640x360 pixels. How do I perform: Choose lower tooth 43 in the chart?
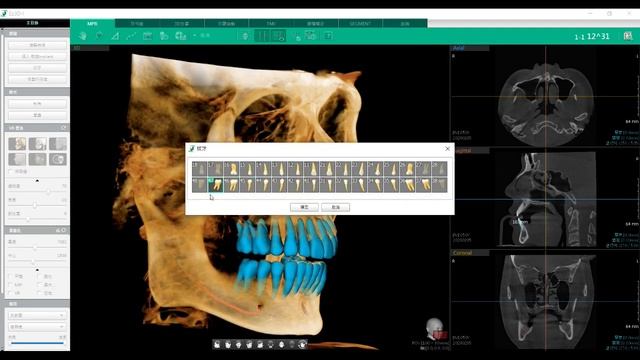coord(279,184)
